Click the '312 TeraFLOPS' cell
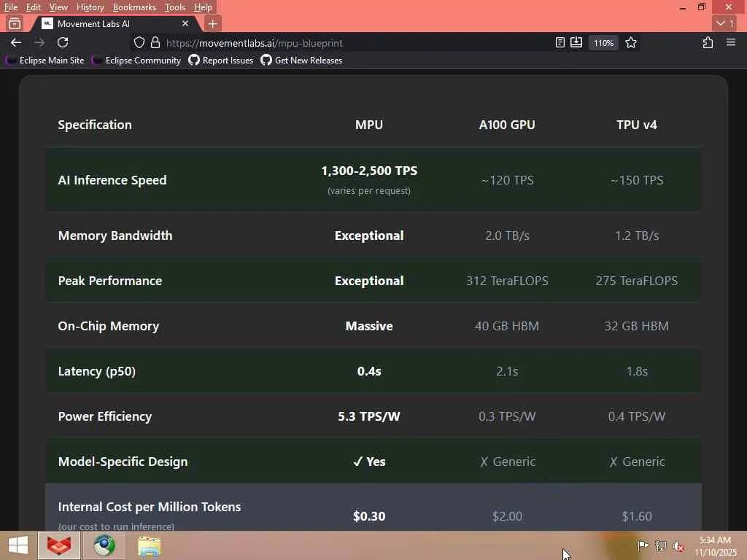 point(507,281)
